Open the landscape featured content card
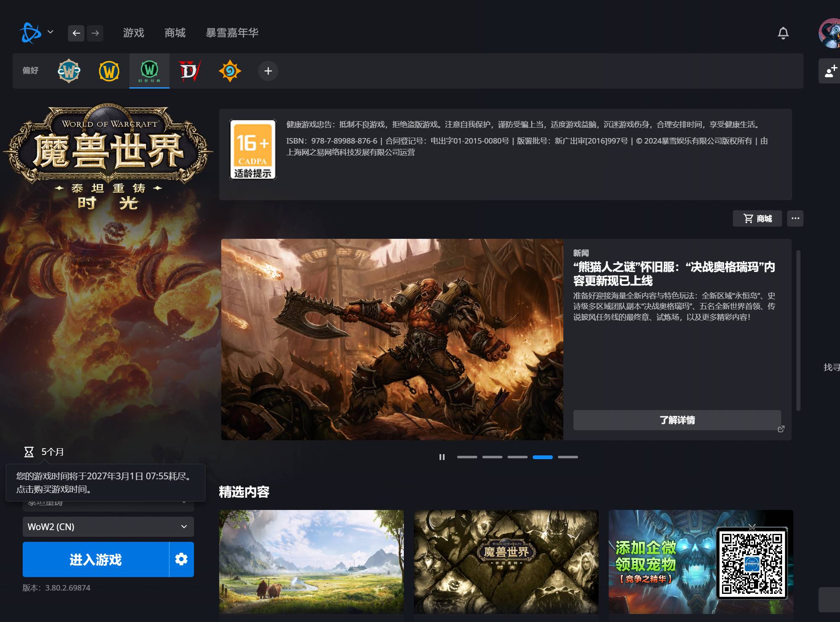The image size is (840, 622). 311,562
